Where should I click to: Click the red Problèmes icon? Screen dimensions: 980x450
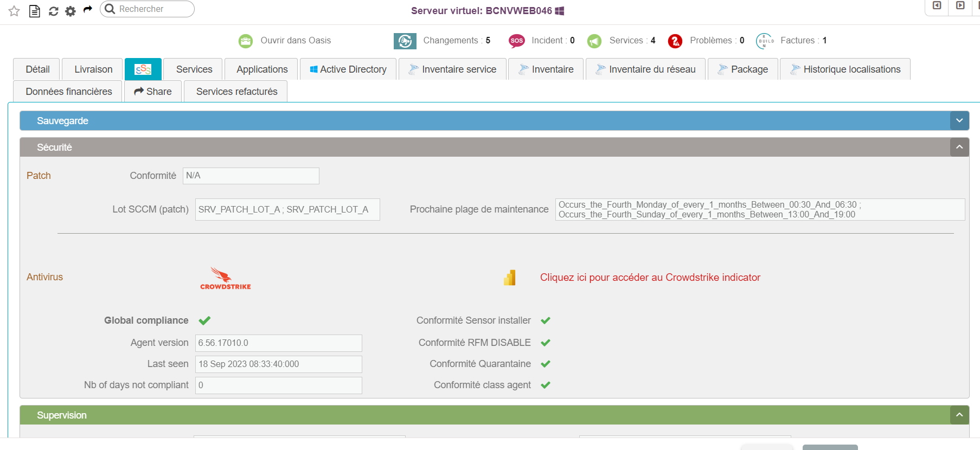(x=675, y=41)
